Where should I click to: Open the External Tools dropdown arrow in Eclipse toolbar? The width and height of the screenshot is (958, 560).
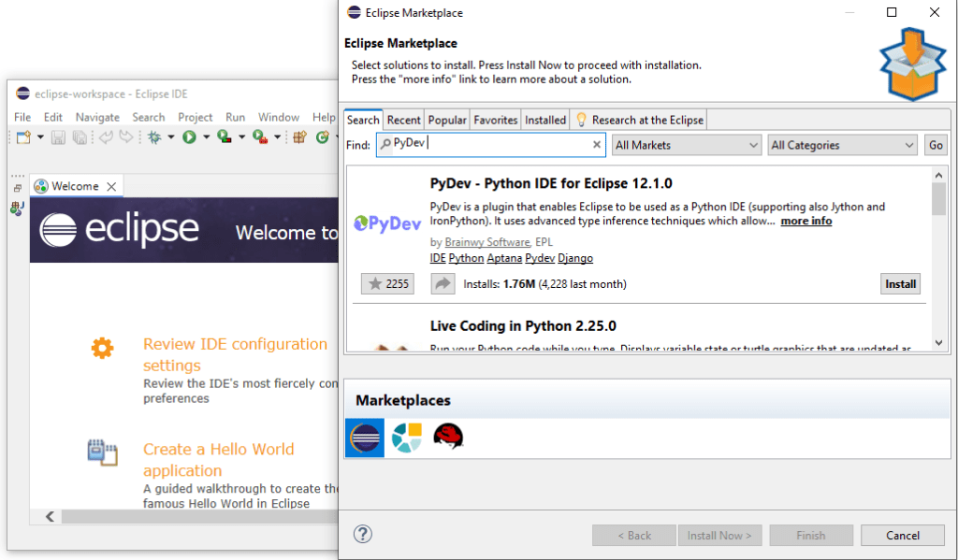tap(277, 137)
